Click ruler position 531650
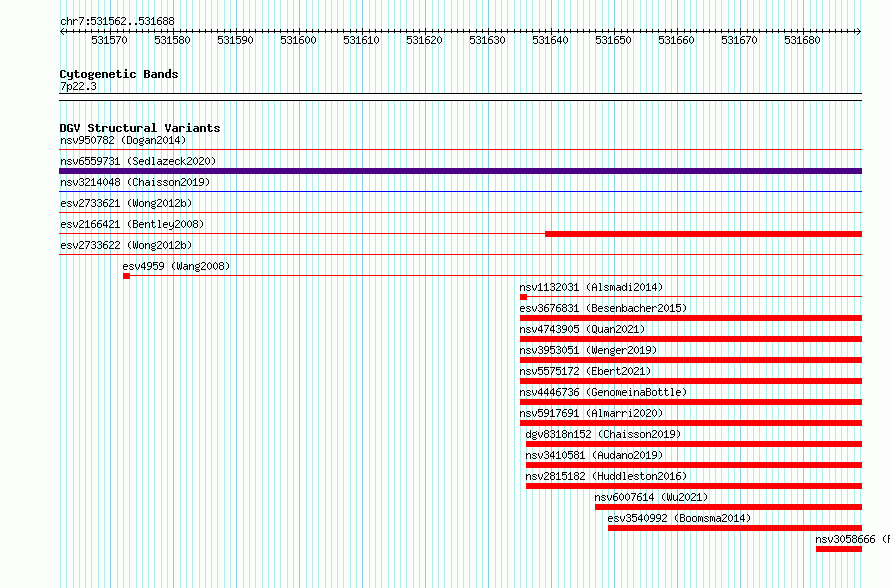Screen dimensions: 890x588 614,40
